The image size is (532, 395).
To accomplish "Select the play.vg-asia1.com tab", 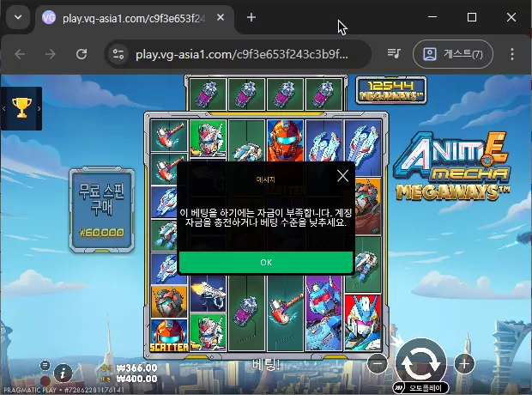I will (135, 18).
